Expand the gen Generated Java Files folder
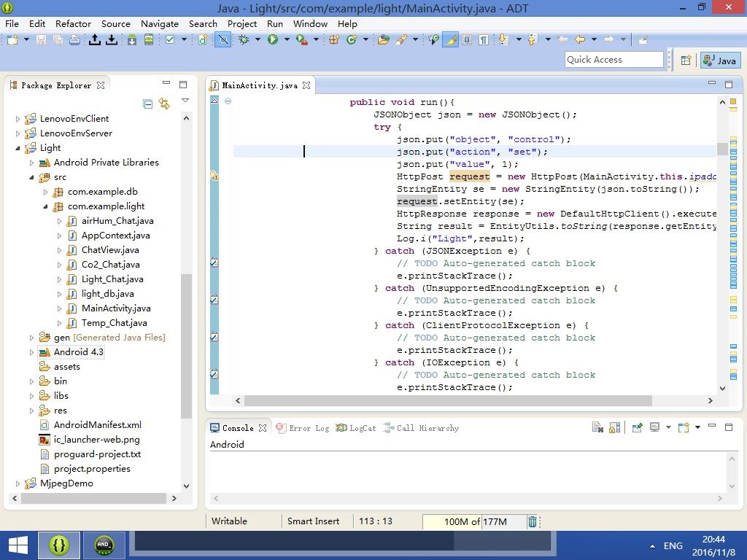Image resolution: width=747 pixels, height=560 pixels. (32, 338)
